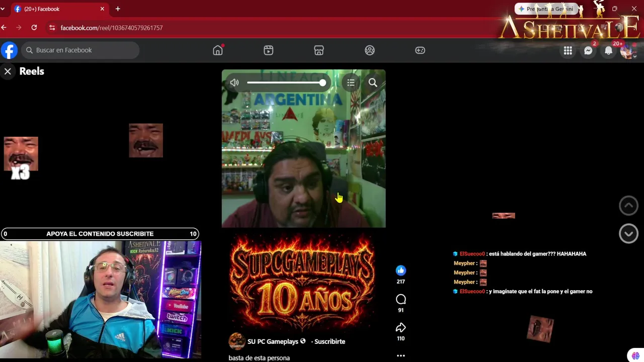This screenshot has height=362, width=644.
Task: Click the Facebook logo
Action: coord(9,50)
